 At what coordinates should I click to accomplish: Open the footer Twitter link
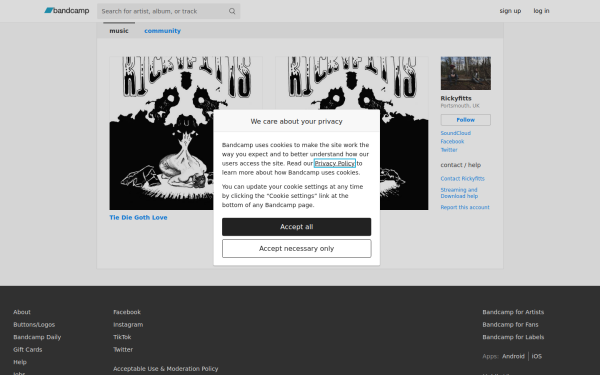point(123,350)
